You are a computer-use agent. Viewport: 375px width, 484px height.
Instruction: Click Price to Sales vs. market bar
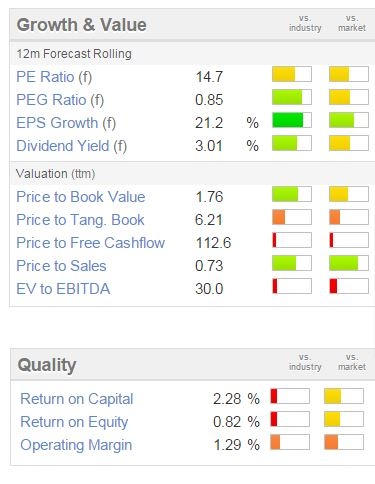click(349, 263)
